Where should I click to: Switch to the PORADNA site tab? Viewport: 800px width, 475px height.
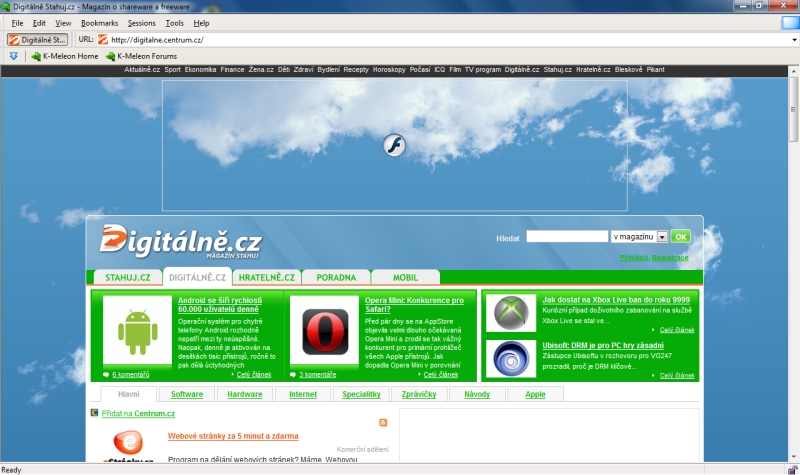click(336, 278)
